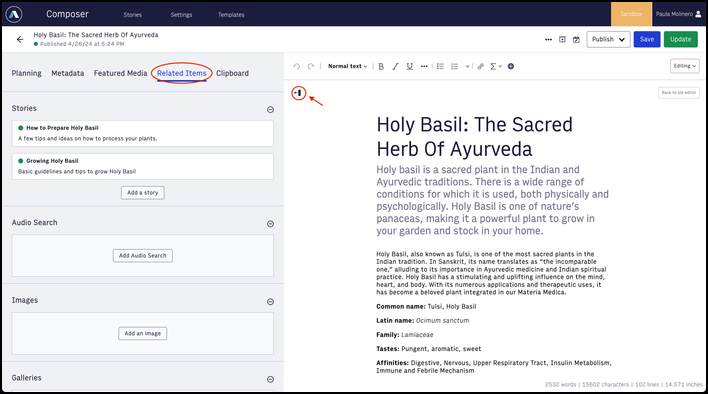Click the Sandbox environment badge
The height and width of the screenshot is (394, 708).
pos(631,14)
